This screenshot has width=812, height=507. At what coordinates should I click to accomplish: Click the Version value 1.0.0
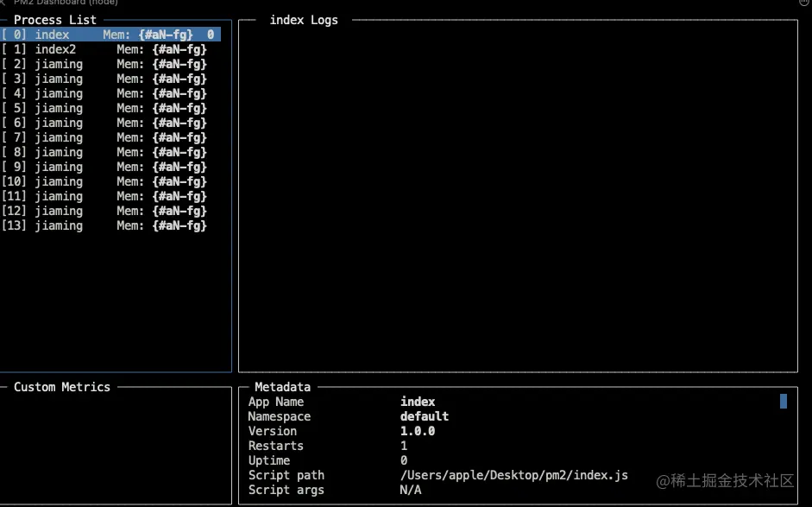click(x=418, y=431)
